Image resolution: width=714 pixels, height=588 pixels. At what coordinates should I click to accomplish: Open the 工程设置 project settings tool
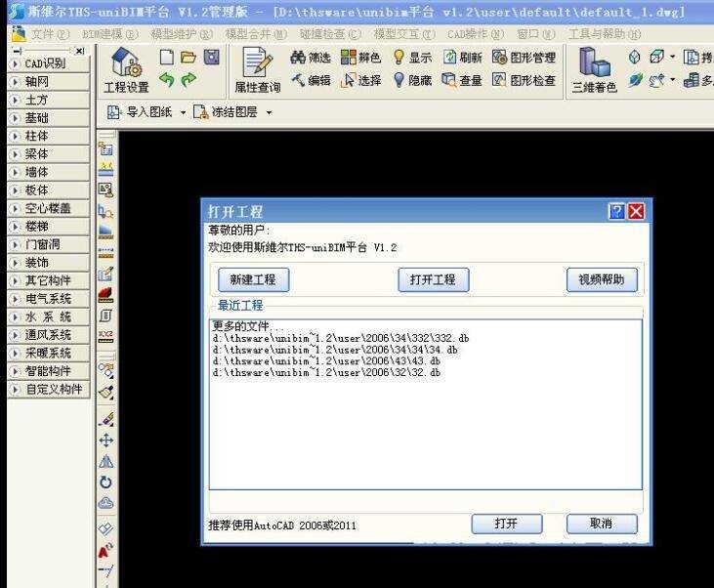(126, 70)
